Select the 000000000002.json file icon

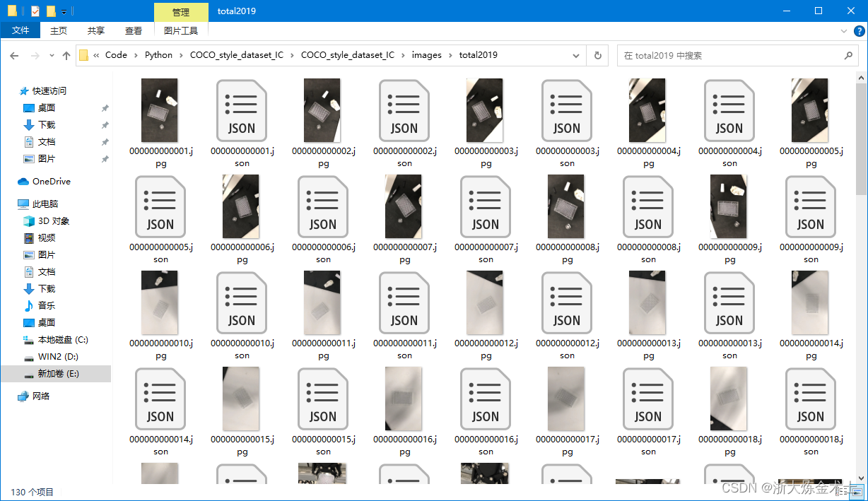404,111
